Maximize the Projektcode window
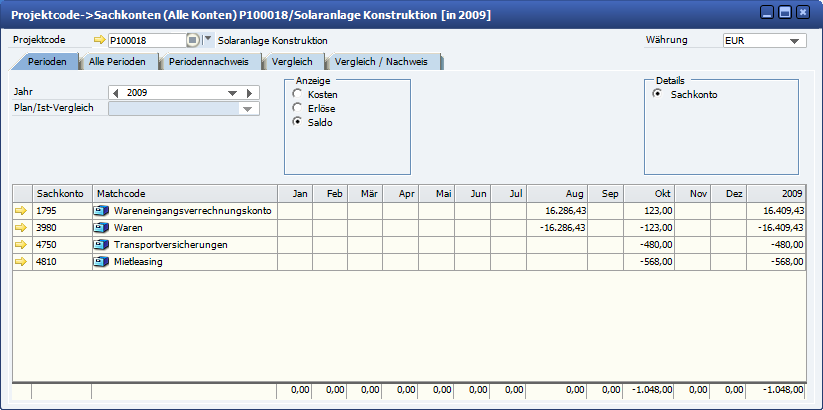Image resolution: width=823 pixels, height=410 pixels. tap(785, 12)
